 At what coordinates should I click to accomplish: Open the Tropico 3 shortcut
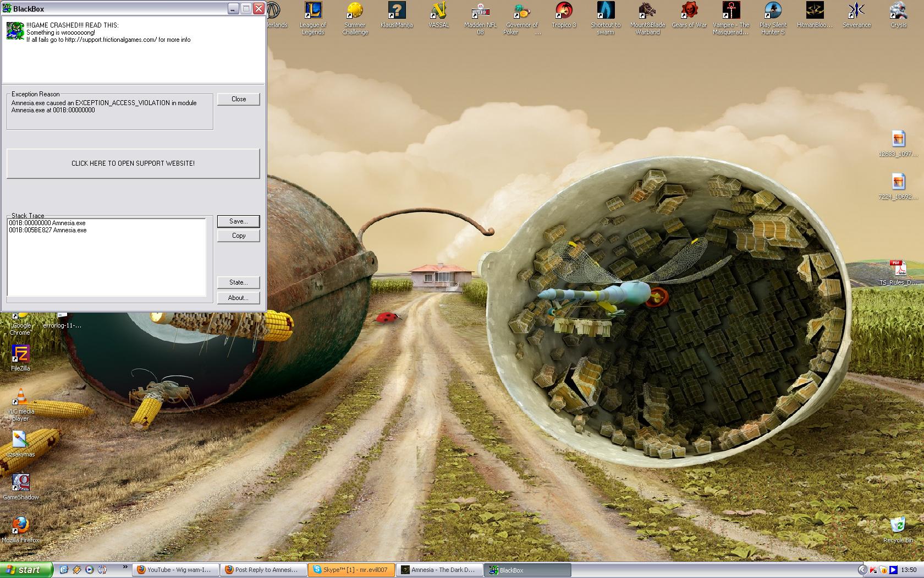pyautogui.click(x=564, y=11)
